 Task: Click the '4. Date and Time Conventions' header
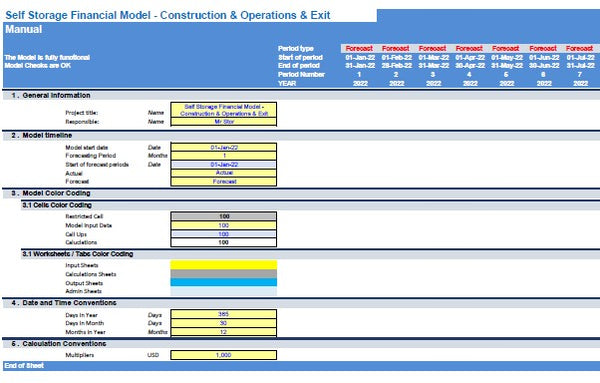tap(64, 303)
